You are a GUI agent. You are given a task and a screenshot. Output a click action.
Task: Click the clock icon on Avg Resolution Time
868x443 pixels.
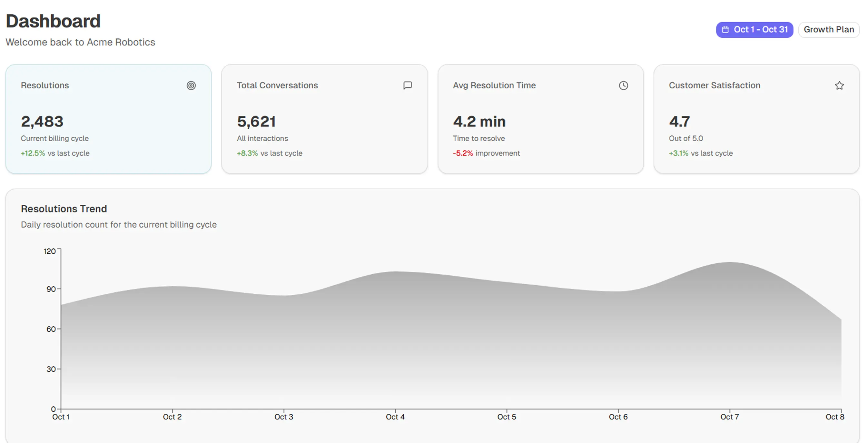pos(623,85)
